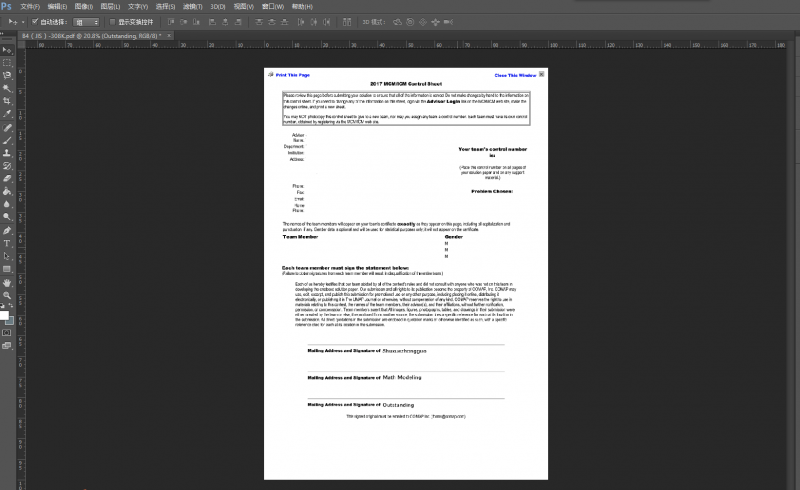
Task: Toggle the 显示变换控件 checkbox
Action: coord(112,20)
